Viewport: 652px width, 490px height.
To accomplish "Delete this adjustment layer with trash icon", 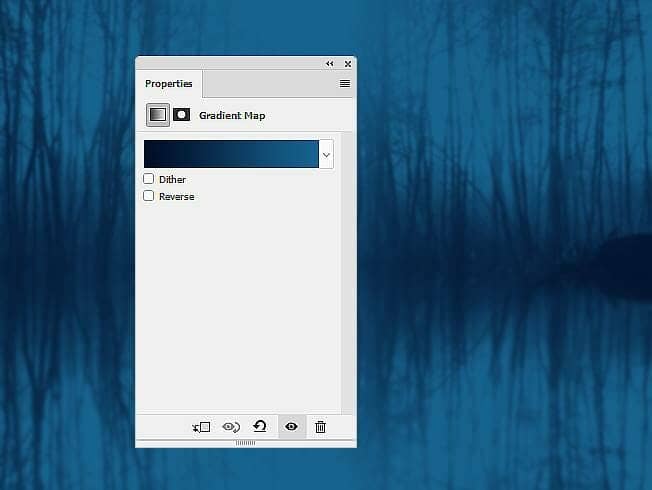I will 320,427.
